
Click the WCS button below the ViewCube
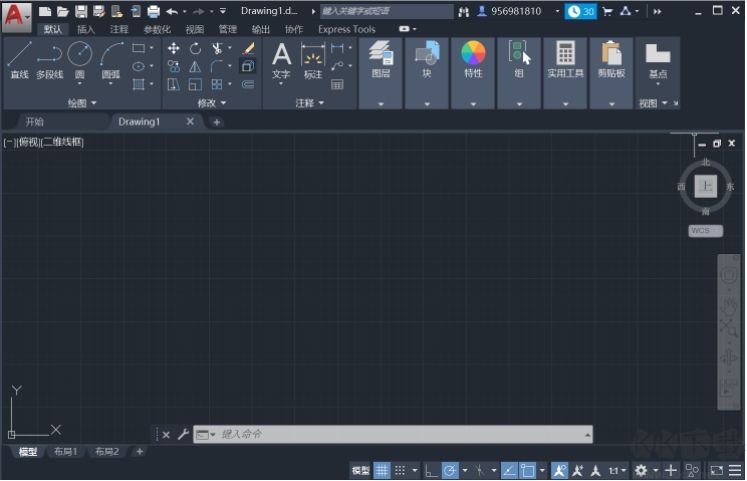pos(705,231)
